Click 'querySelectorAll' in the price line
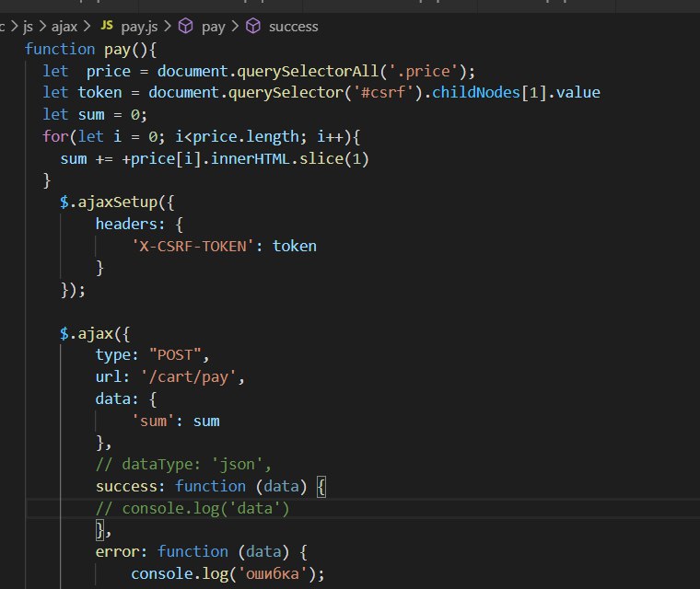 point(308,72)
